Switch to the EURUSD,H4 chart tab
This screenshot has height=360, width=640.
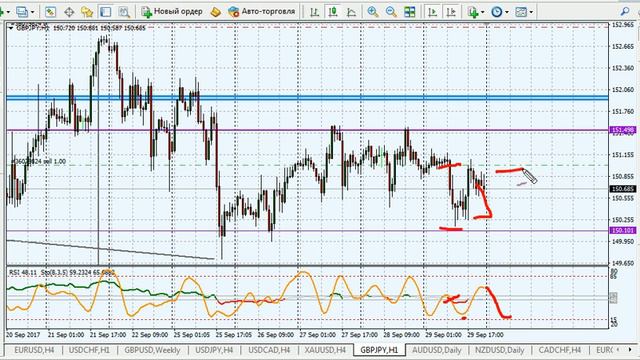(34, 350)
